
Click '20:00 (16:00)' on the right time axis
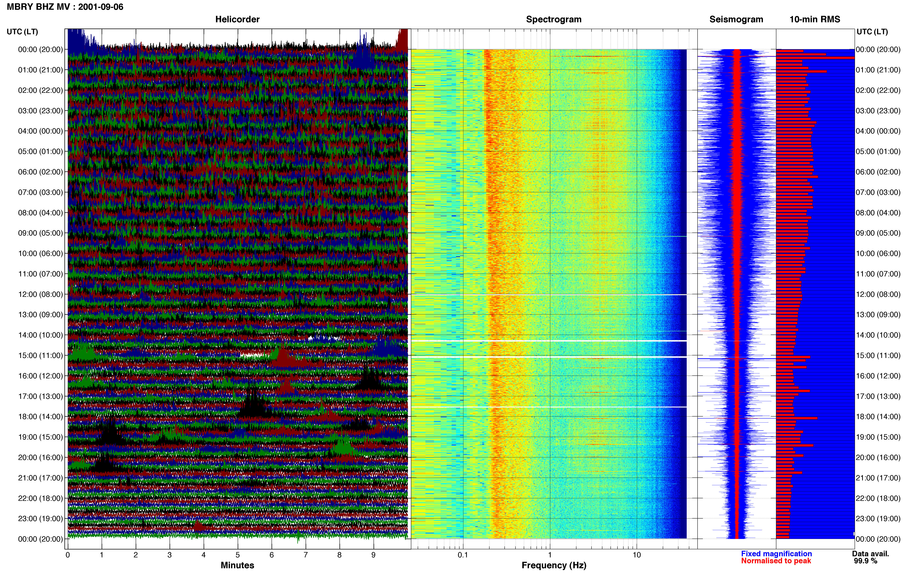[878, 457]
